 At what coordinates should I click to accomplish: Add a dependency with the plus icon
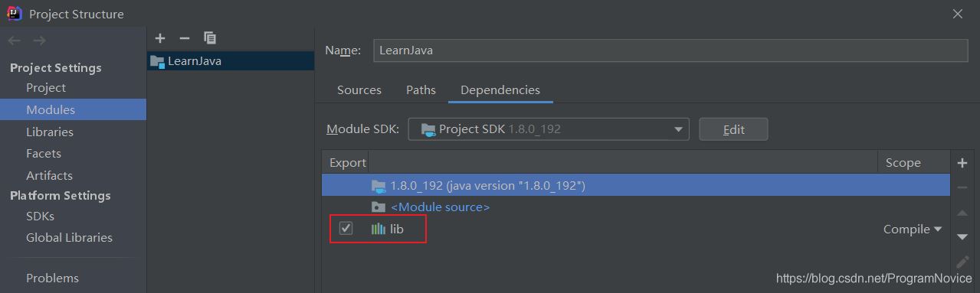point(963,162)
